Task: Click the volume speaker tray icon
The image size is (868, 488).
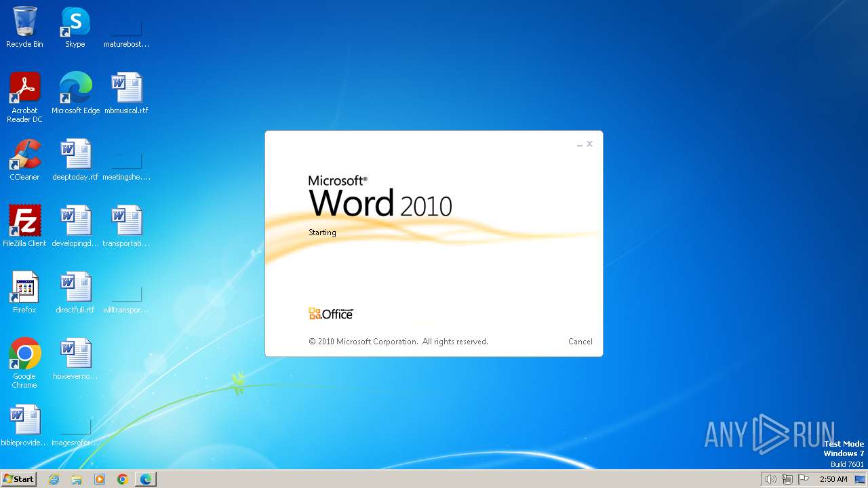Action: point(770,479)
